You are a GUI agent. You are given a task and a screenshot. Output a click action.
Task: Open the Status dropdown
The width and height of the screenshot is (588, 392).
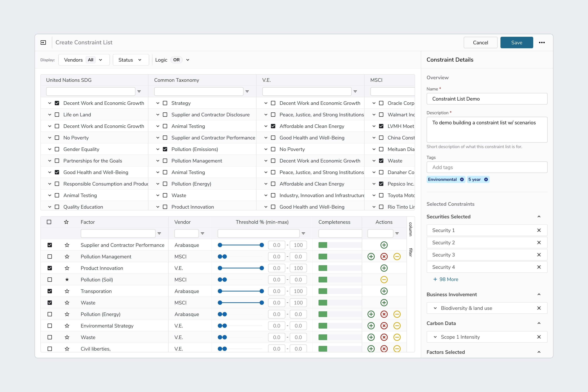[131, 60]
